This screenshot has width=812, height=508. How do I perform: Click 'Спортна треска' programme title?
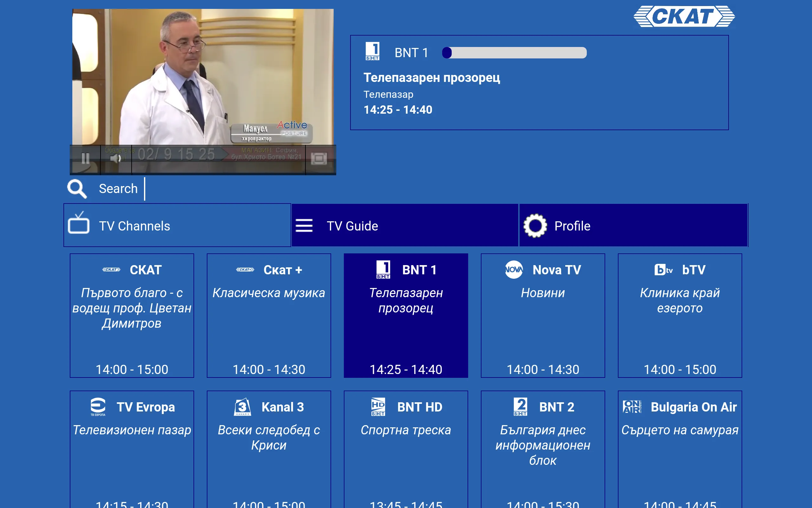tap(406, 430)
